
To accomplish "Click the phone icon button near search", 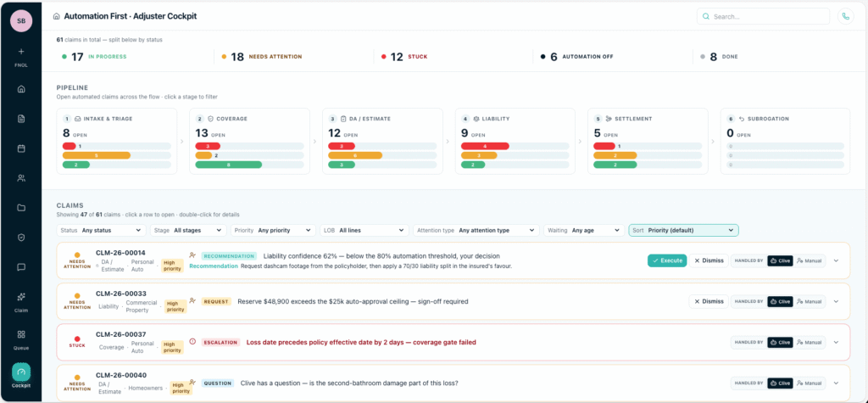I will pyautogui.click(x=845, y=16).
